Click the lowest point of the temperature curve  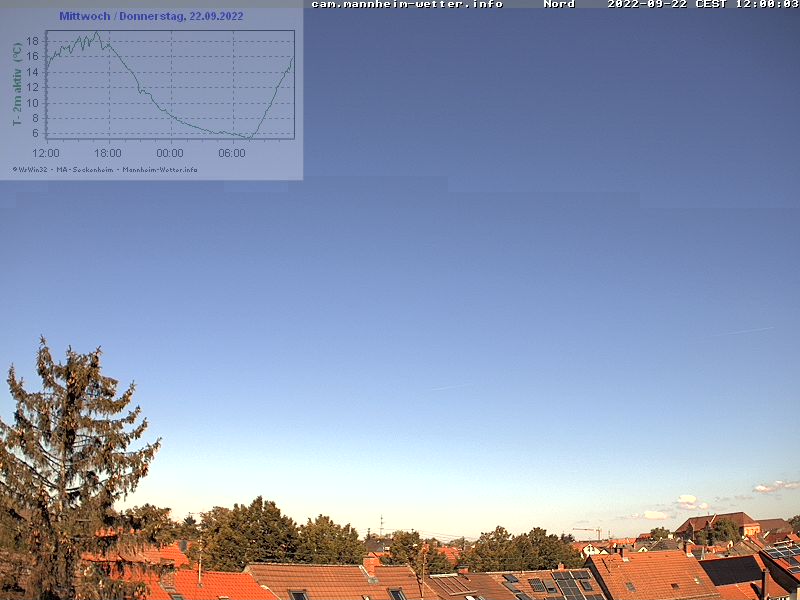pos(248,137)
